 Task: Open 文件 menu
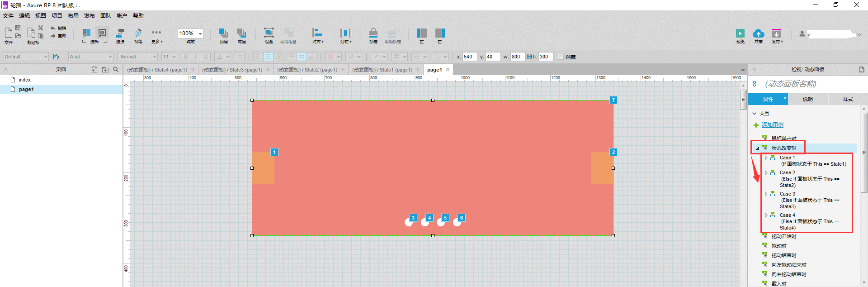tap(8, 16)
